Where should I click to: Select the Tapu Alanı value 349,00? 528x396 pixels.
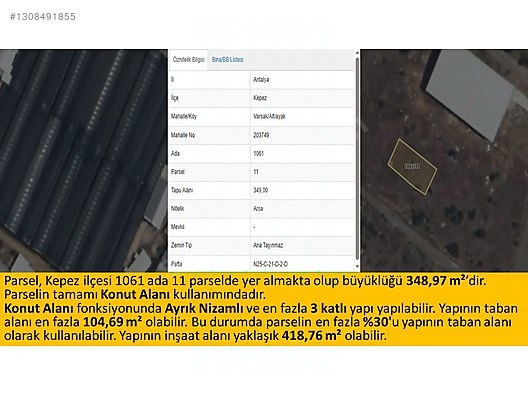coord(261,190)
